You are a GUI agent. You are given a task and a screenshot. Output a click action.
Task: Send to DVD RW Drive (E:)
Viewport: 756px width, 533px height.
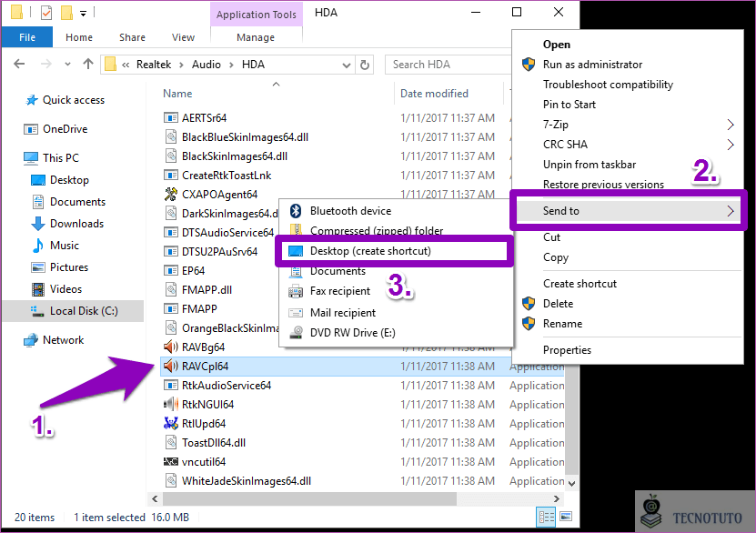[352, 333]
